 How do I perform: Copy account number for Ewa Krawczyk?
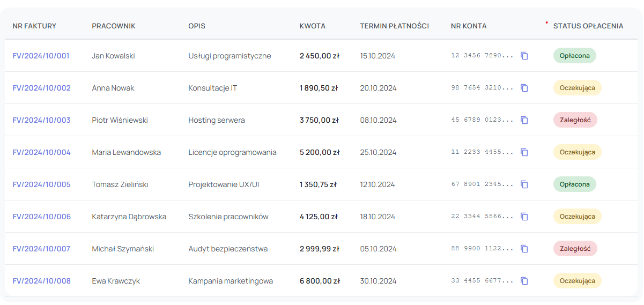point(524,281)
